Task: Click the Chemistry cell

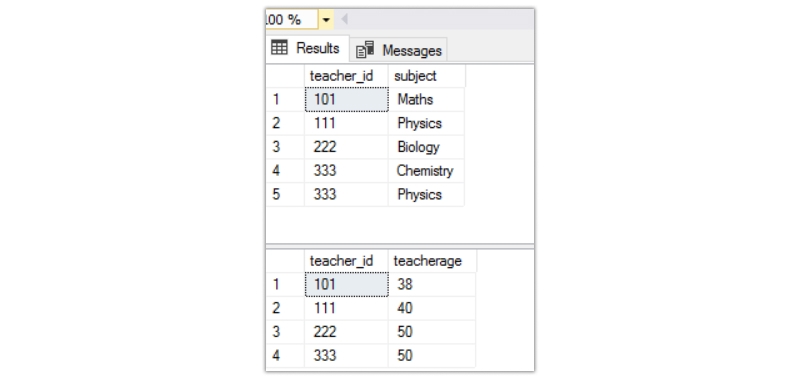Action: (426, 171)
